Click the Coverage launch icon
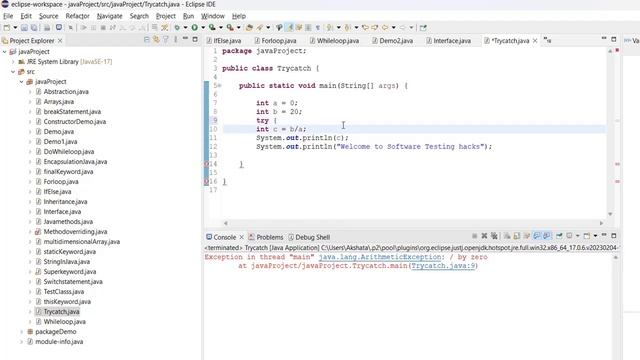This screenshot has width=640, height=360. [212, 27]
